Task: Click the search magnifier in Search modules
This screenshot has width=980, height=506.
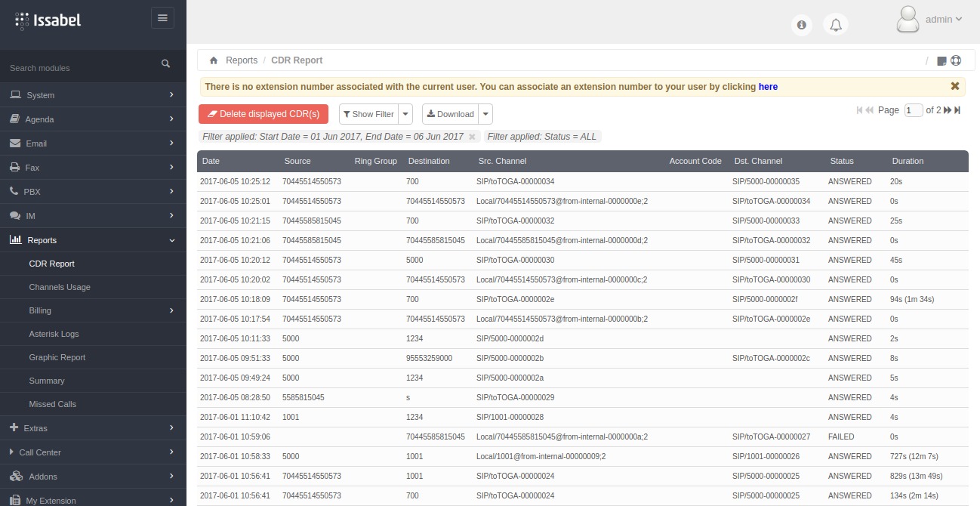Action: tap(165, 64)
